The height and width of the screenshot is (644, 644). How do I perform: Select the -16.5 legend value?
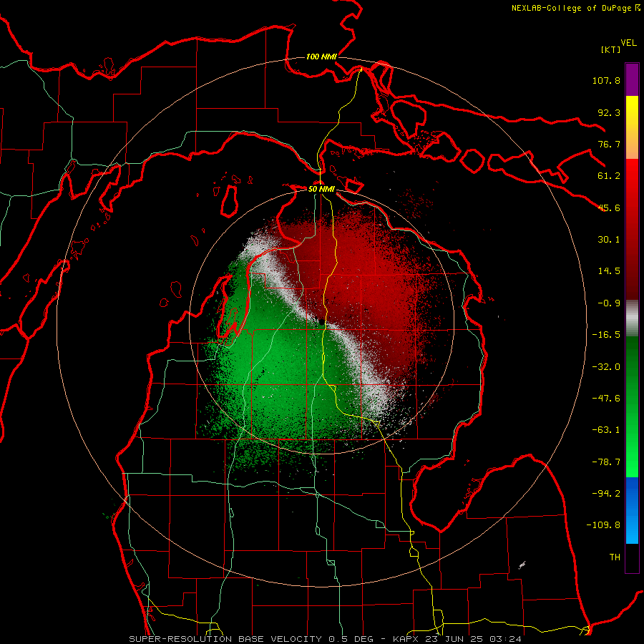pos(606,335)
